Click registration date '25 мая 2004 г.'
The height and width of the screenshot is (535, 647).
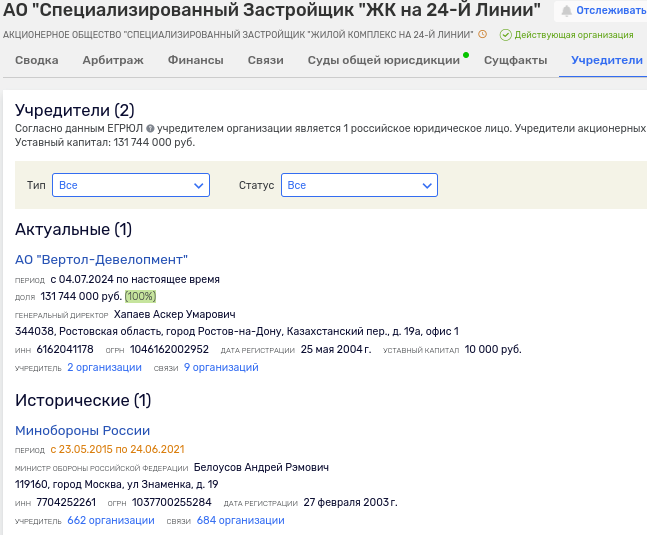(x=336, y=349)
